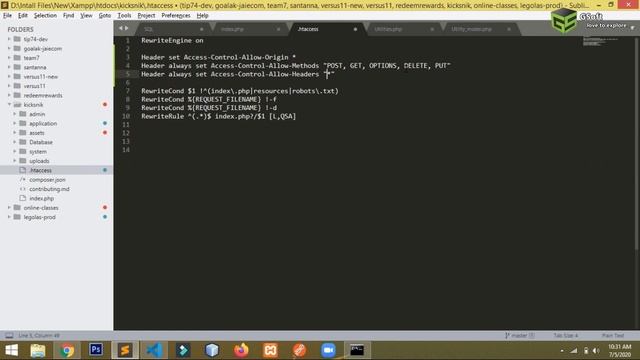Close the Utility_model.php tab
640x360 pixels.
tap(509, 29)
